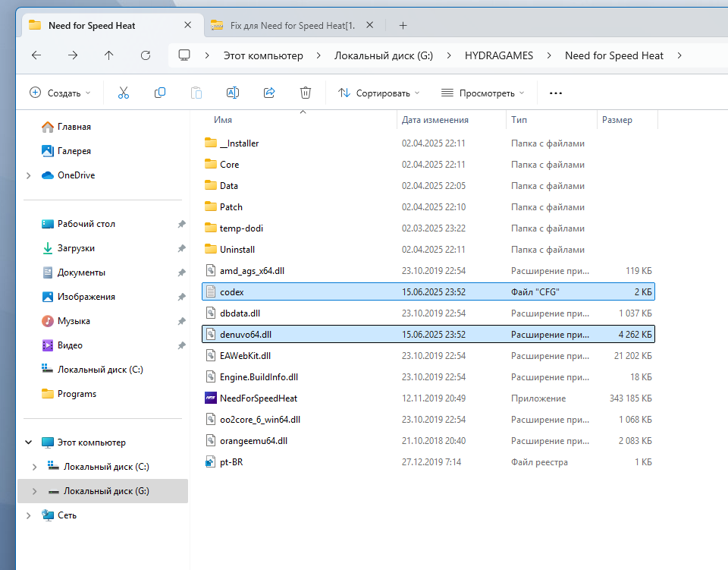
Task: Select the Core folder row
Action: point(428,165)
